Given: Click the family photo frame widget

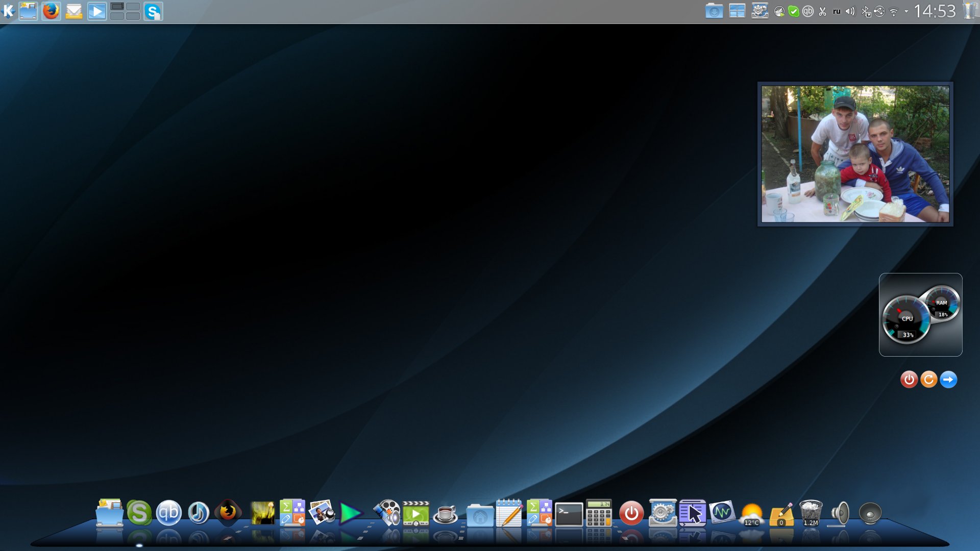Looking at the screenshot, I should 855,154.
